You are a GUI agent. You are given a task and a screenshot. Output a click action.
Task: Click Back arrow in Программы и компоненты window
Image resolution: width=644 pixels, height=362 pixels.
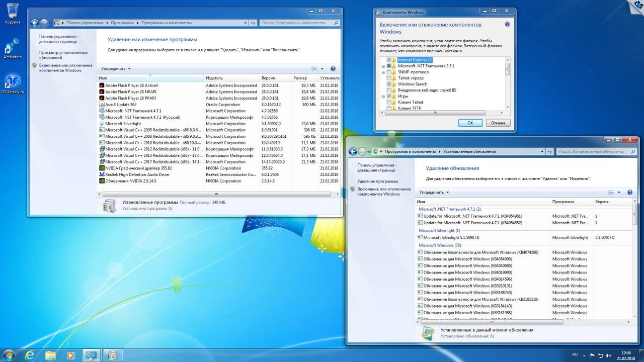coord(35,23)
